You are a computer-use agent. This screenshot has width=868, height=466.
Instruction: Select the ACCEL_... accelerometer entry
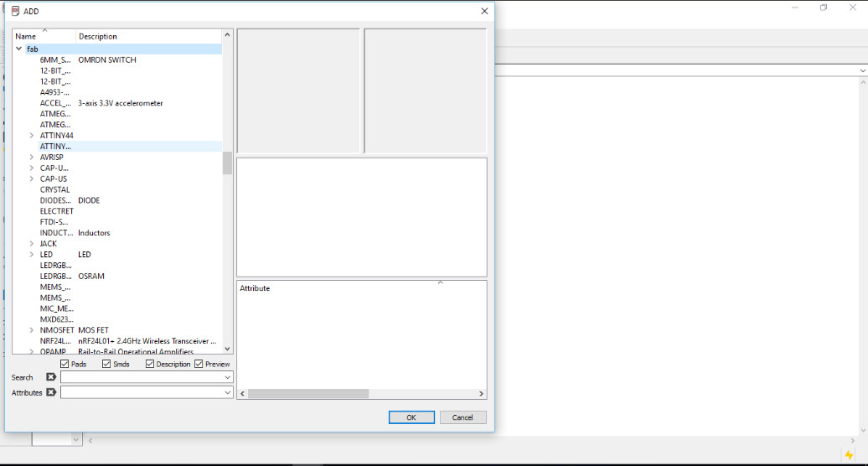pyautogui.click(x=130, y=103)
